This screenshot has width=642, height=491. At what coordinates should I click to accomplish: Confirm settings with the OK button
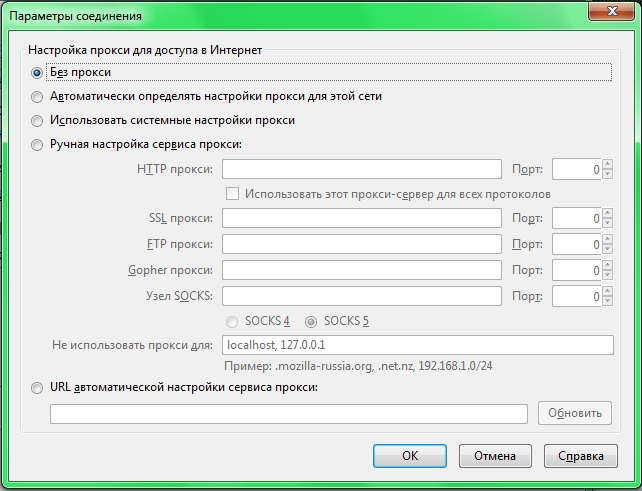[409, 456]
